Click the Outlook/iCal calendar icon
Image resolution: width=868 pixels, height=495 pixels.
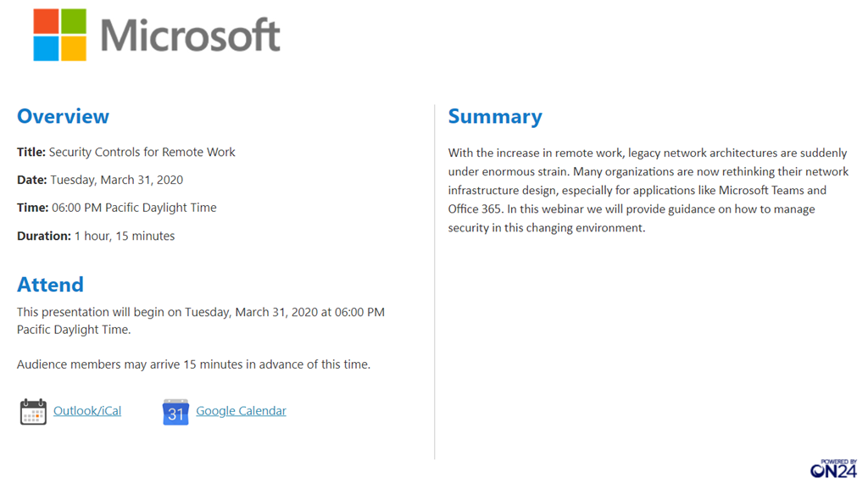[33, 411]
